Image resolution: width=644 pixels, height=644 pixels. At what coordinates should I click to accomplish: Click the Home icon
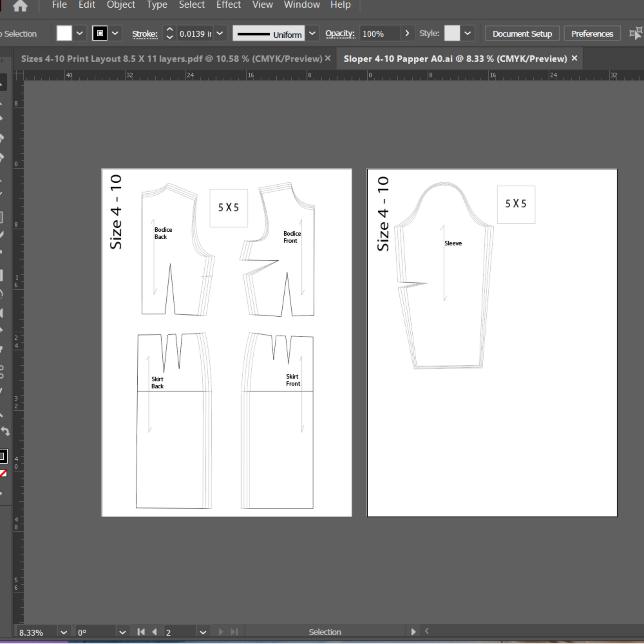pos(20,6)
